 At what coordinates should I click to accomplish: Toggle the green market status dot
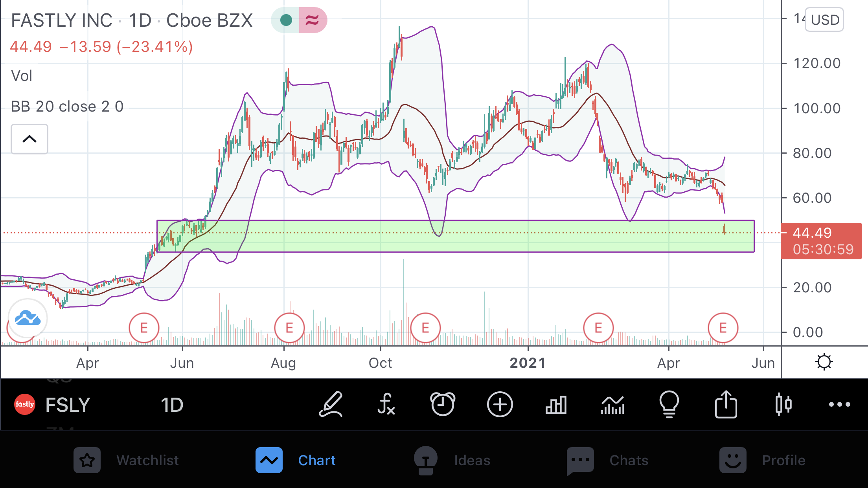[x=286, y=20]
